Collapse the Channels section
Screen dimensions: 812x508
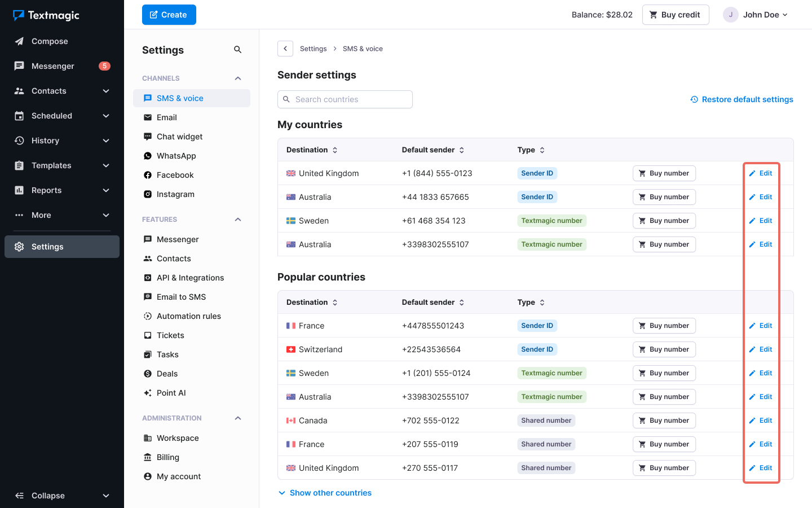click(x=238, y=78)
